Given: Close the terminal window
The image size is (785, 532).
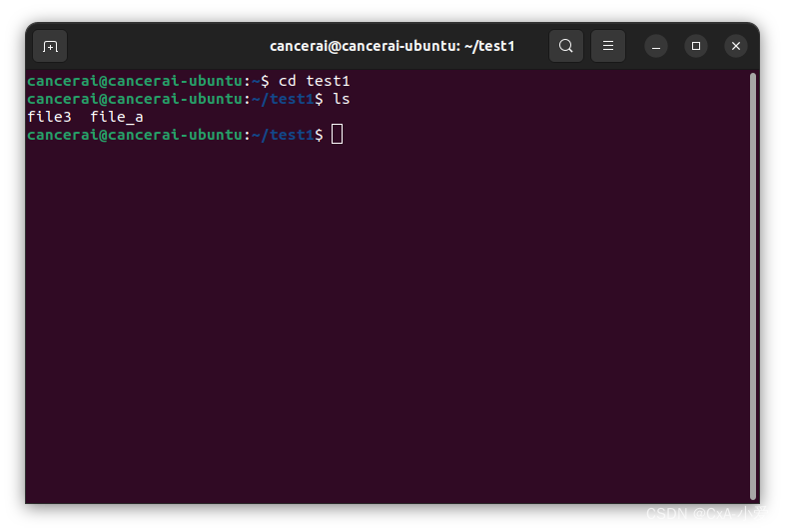Looking at the screenshot, I should (736, 46).
